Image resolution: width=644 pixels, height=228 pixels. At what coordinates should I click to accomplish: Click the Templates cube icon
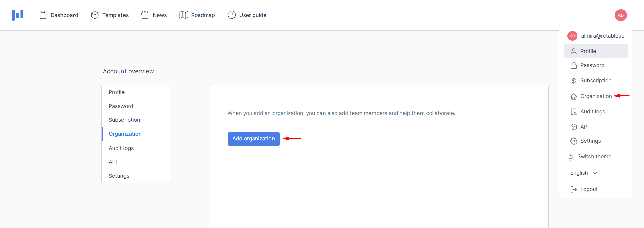[x=95, y=15]
